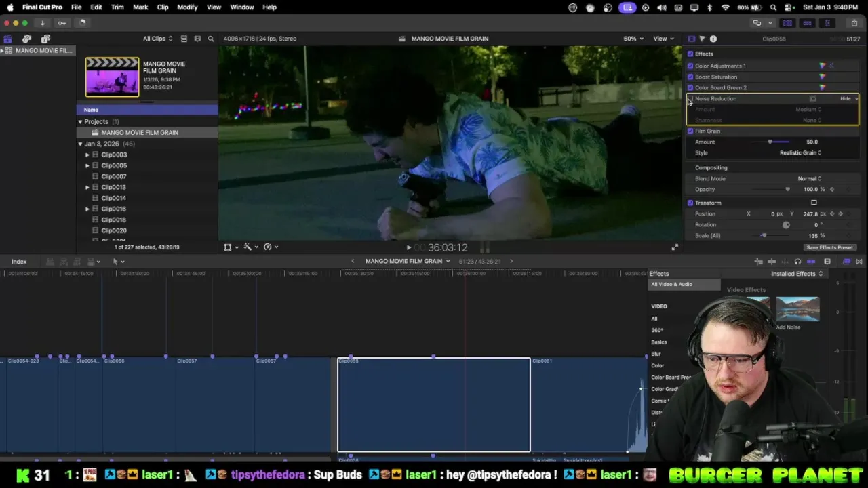Toggle the Effects browser button
868x488 pixels.
(847, 262)
